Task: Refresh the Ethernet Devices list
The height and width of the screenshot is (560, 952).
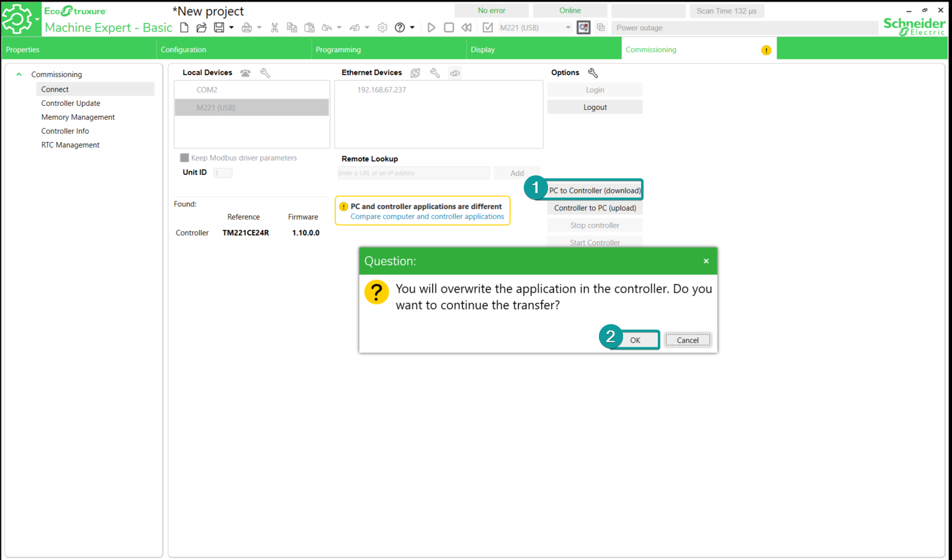Action: pyautogui.click(x=415, y=73)
